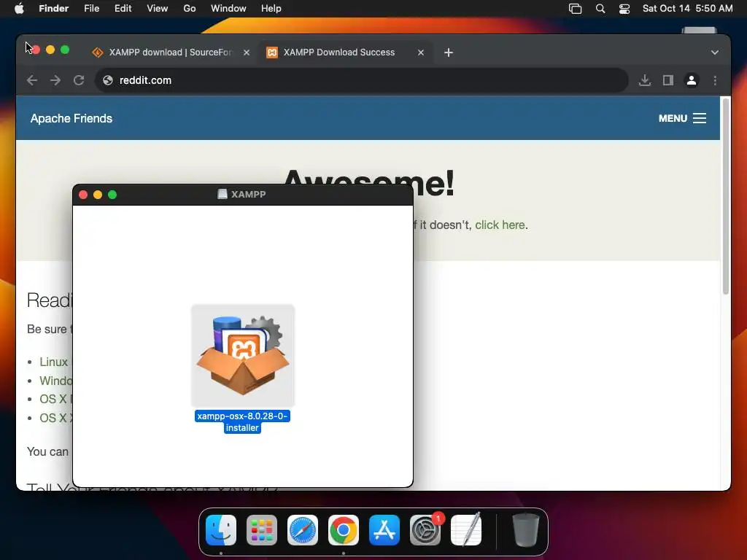Image resolution: width=747 pixels, height=560 pixels.
Task: Close the XAMPP Download Success tab
Action: coord(421,52)
